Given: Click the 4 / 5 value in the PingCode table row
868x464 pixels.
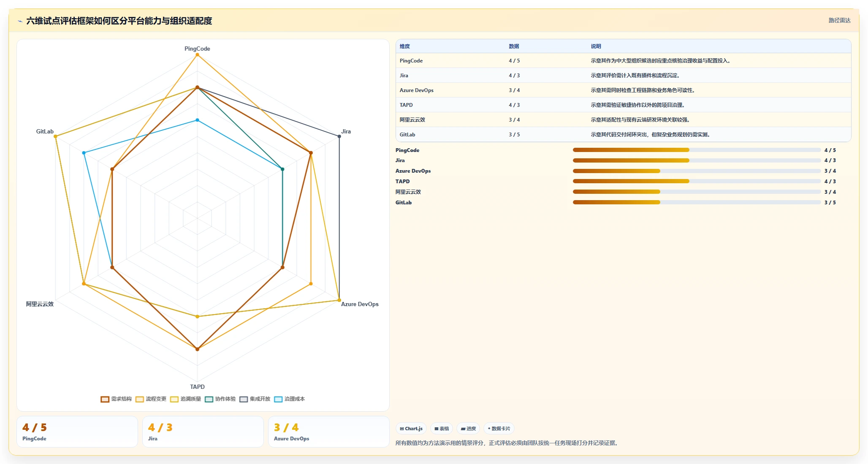Looking at the screenshot, I should (x=514, y=61).
